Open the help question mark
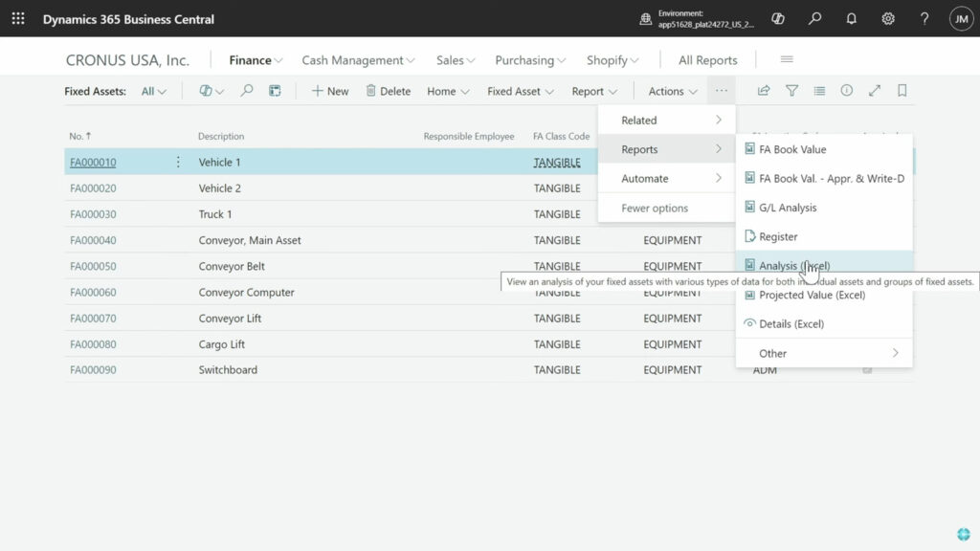 [924, 19]
